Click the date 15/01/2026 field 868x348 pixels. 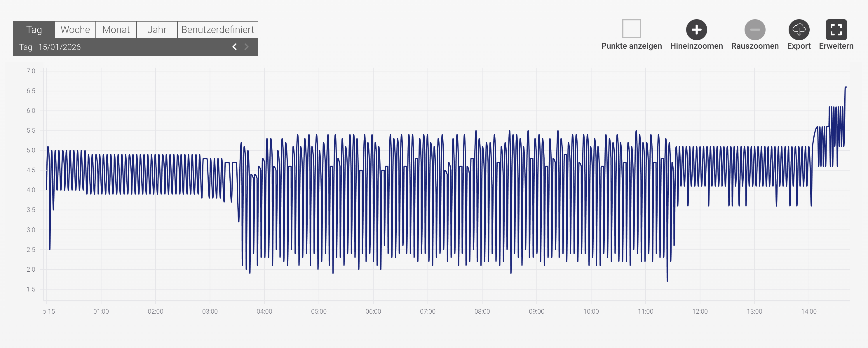59,47
